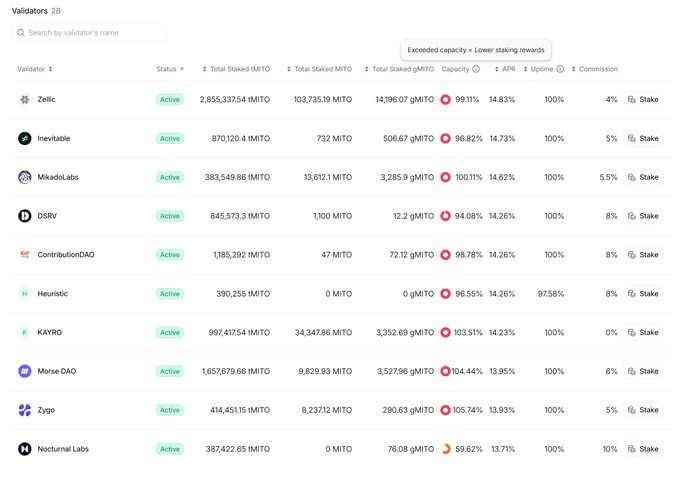
Task: Click the Zellic validator logo icon
Action: [x=25, y=100]
